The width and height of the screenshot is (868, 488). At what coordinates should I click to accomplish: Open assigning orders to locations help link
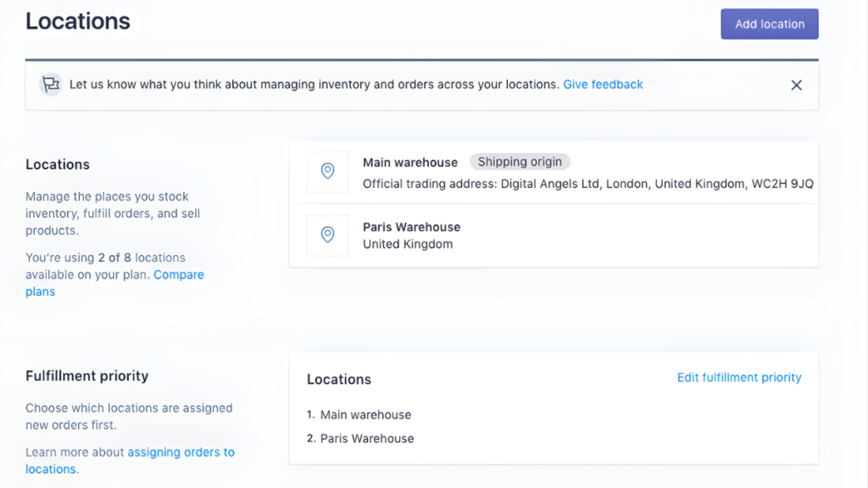point(129,460)
